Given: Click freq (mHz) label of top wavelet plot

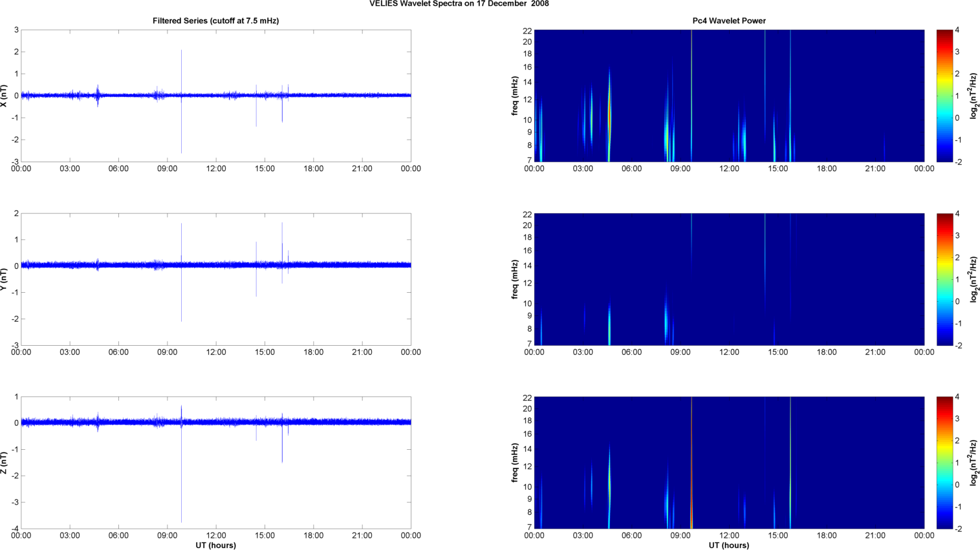Looking at the screenshot, I should pyautogui.click(x=515, y=96).
